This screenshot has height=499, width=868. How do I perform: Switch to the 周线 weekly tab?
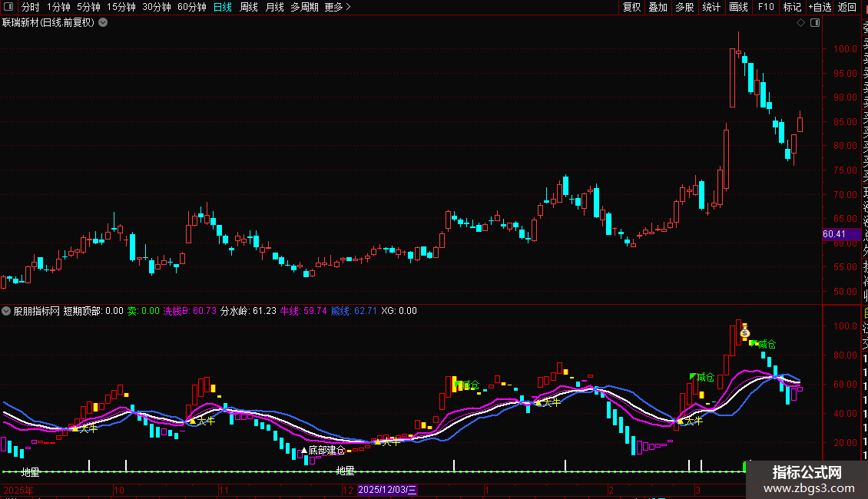pyautogui.click(x=249, y=7)
